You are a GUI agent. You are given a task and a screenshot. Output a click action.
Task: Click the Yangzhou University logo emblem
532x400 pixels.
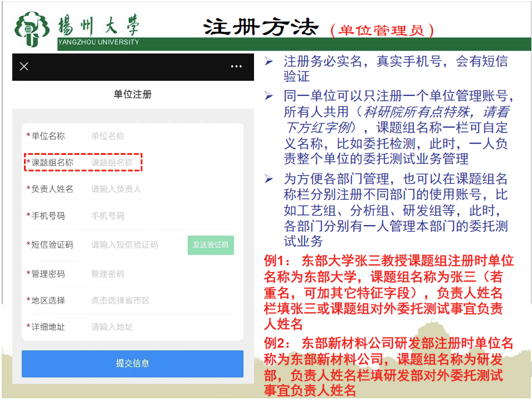33,28
